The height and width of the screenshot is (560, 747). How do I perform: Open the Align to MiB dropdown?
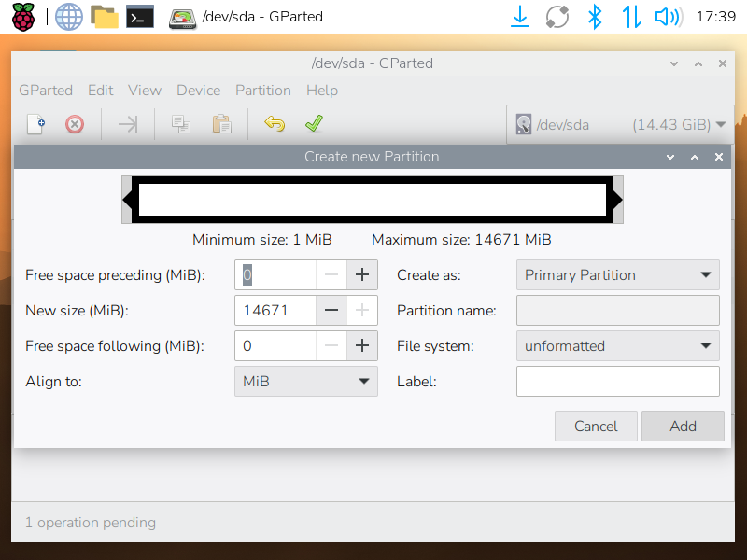[x=305, y=382]
